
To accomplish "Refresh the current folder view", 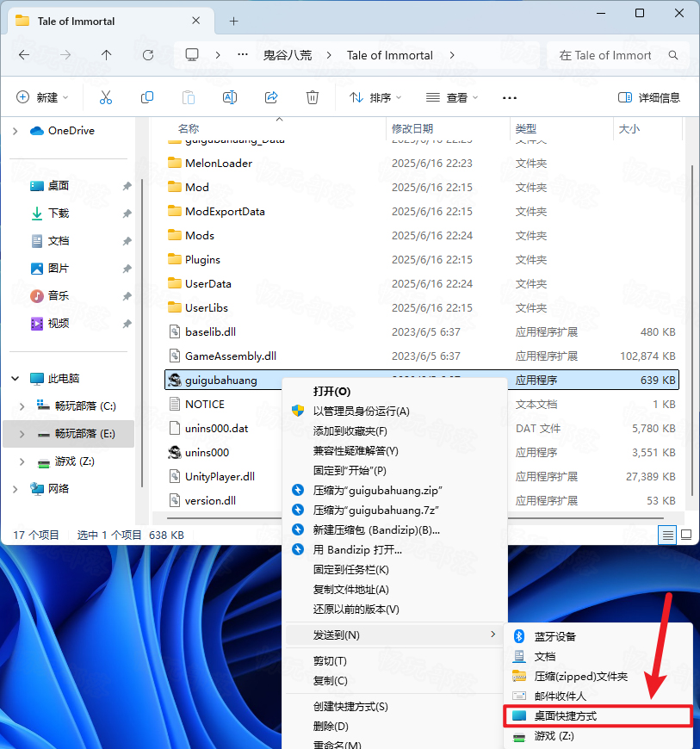I will [x=148, y=55].
